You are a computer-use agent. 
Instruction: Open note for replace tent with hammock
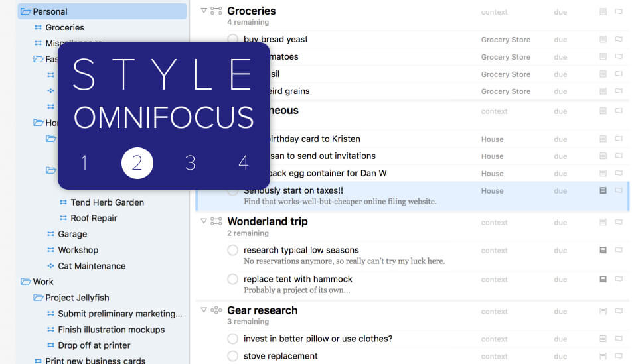pos(603,279)
